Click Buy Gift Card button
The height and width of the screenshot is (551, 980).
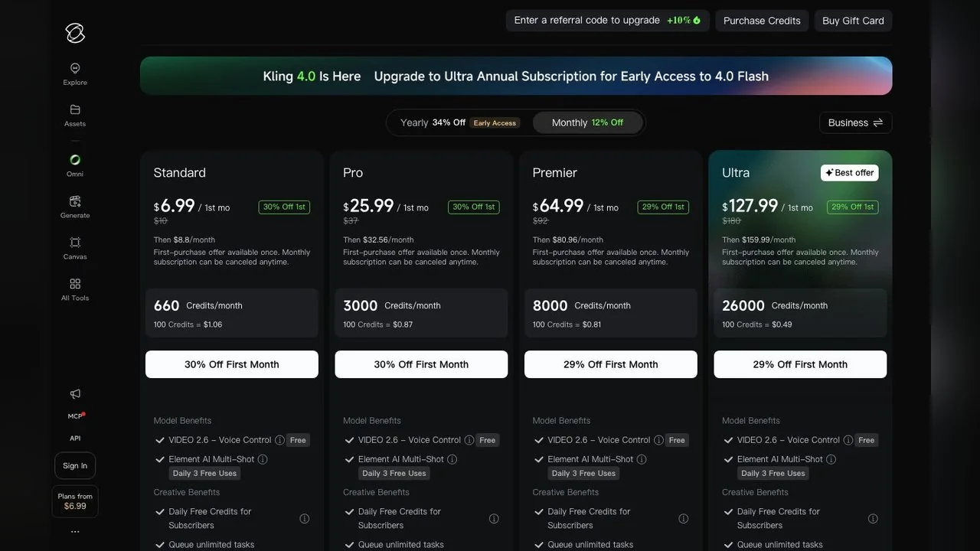[853, 21]
